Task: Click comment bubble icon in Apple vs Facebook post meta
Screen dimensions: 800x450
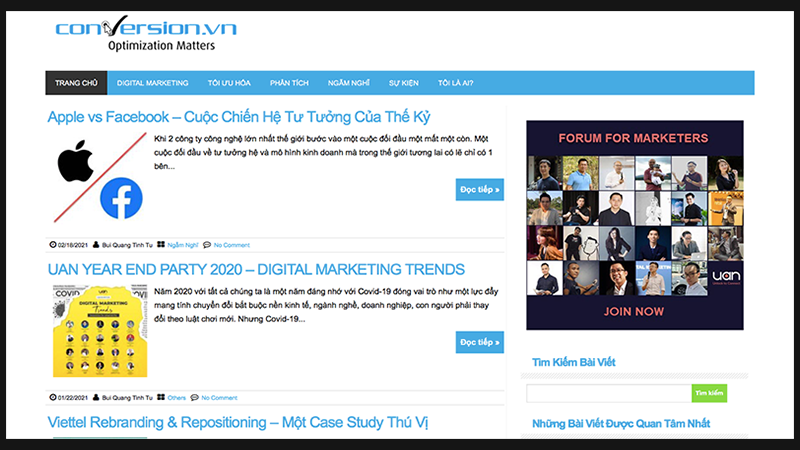Action: (207, 245)
